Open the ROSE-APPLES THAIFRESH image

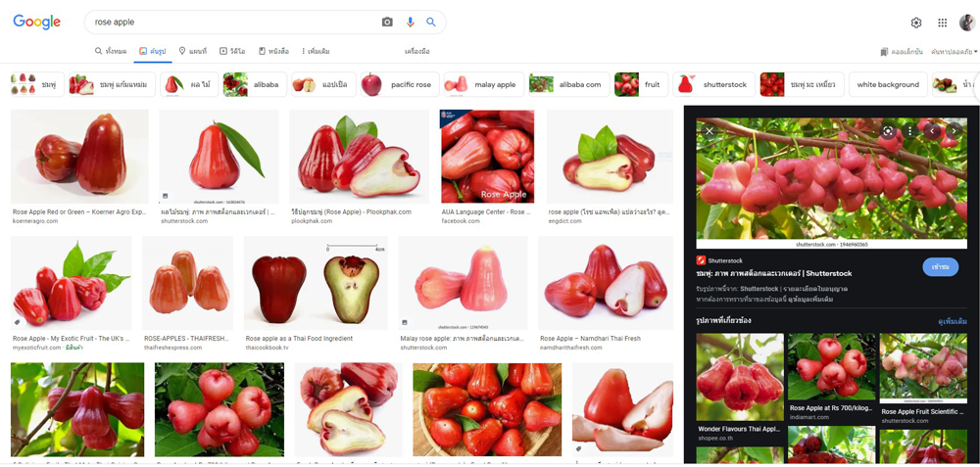[187, 283]
